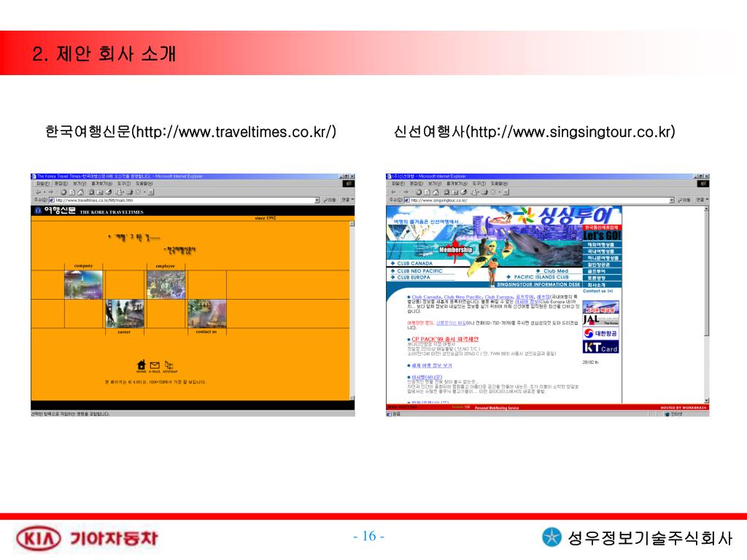
Task: Click employee thumbnail image
Action: (166, 285)
